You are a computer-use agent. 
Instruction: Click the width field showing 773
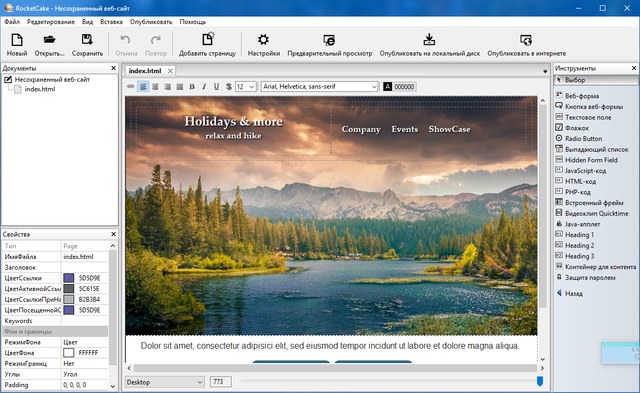(x=220, y=382)
